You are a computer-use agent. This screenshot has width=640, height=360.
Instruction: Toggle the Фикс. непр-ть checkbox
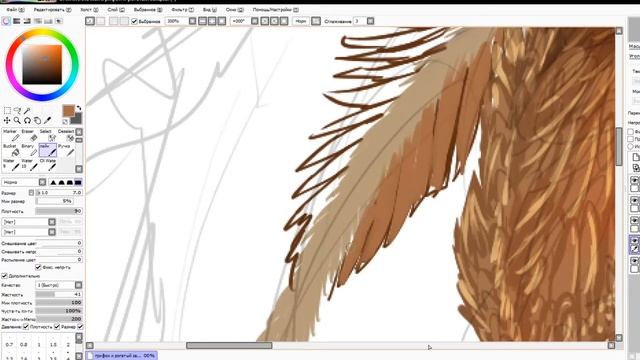[x=38, y=267]
